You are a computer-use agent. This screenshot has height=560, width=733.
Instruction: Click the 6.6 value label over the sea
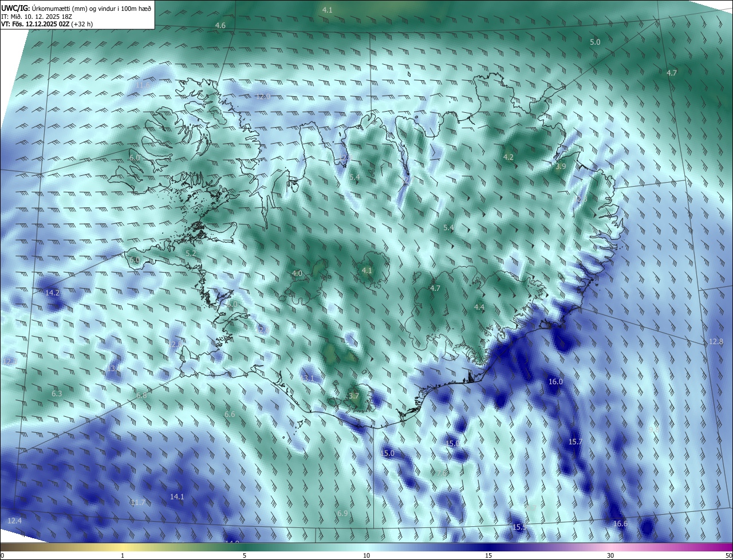(230, 414)
